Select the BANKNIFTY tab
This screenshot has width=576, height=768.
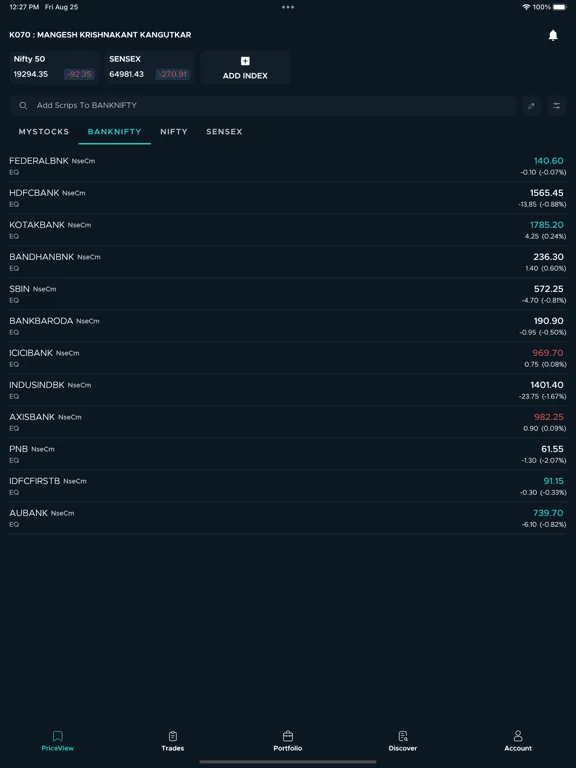[115, 132]
